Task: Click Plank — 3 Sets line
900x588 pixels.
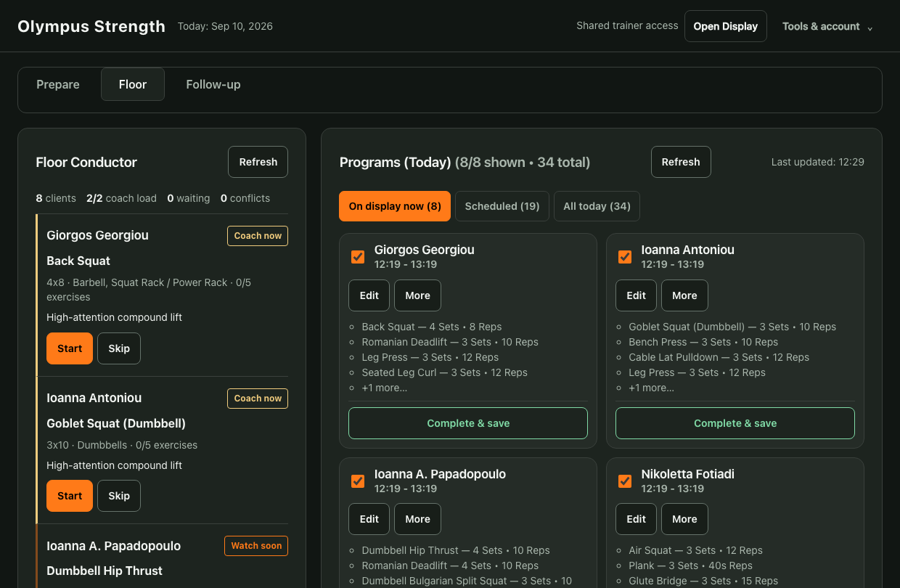Action: pyautogui.click(x=690, y=565)
